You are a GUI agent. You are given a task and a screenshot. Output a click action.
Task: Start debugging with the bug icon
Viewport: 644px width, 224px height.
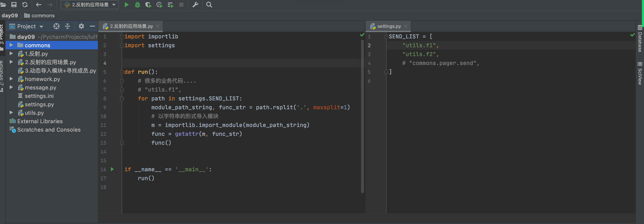137,5
